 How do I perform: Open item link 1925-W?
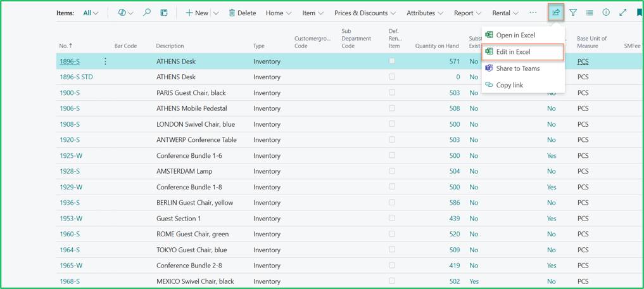click(71, 156)
